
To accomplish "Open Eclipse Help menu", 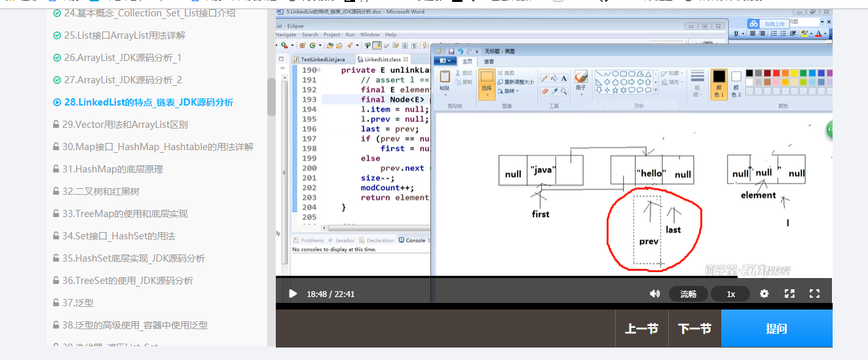I will [x=391, y=35].
